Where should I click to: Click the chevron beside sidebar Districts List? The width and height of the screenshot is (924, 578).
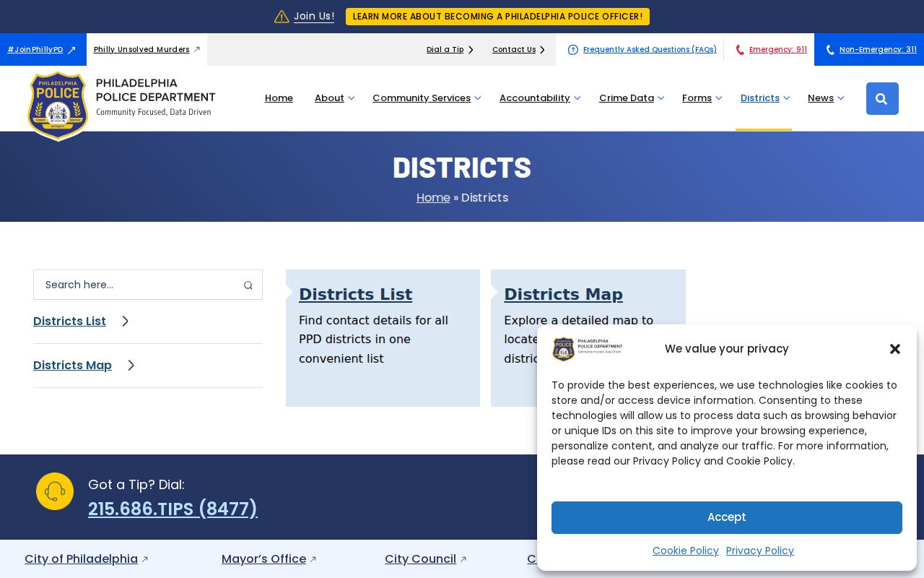click(125, 322)
